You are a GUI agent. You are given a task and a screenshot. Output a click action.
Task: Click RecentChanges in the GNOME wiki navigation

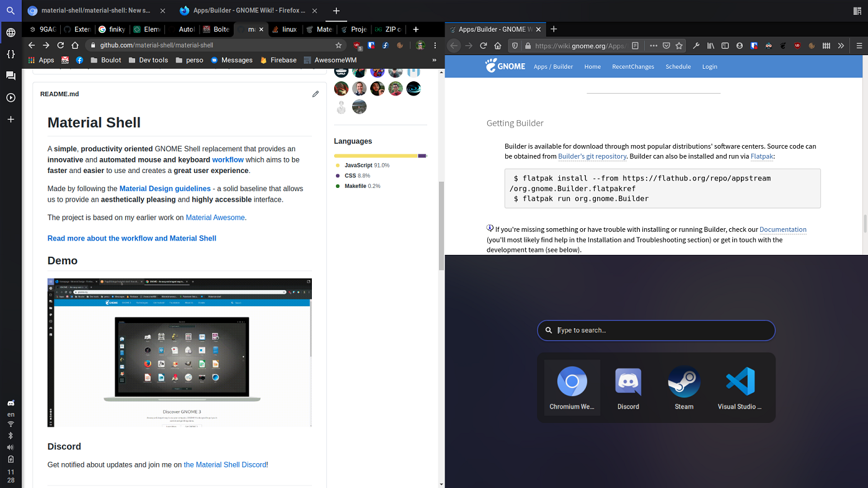click(x=633, y=66)
